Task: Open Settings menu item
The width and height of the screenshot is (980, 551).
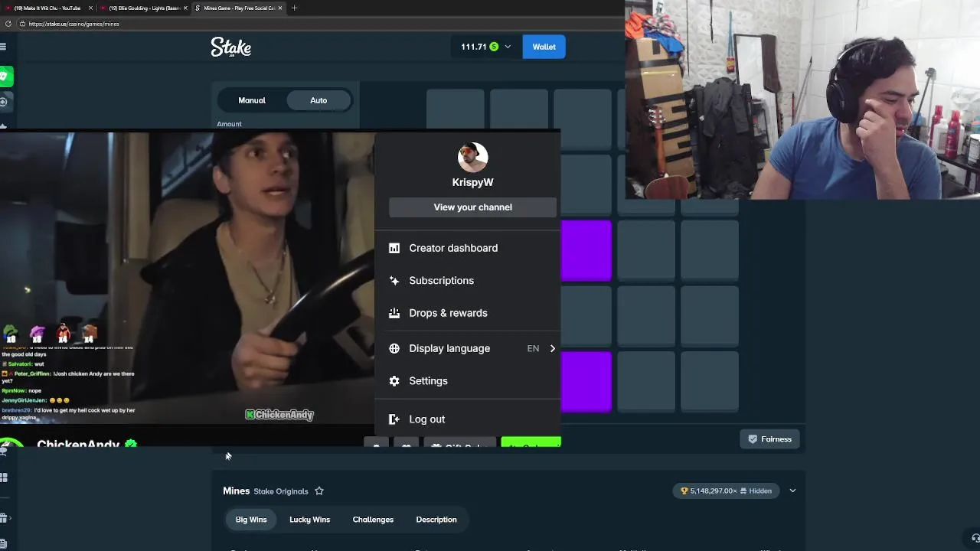Action: click(x=467, y=381)
